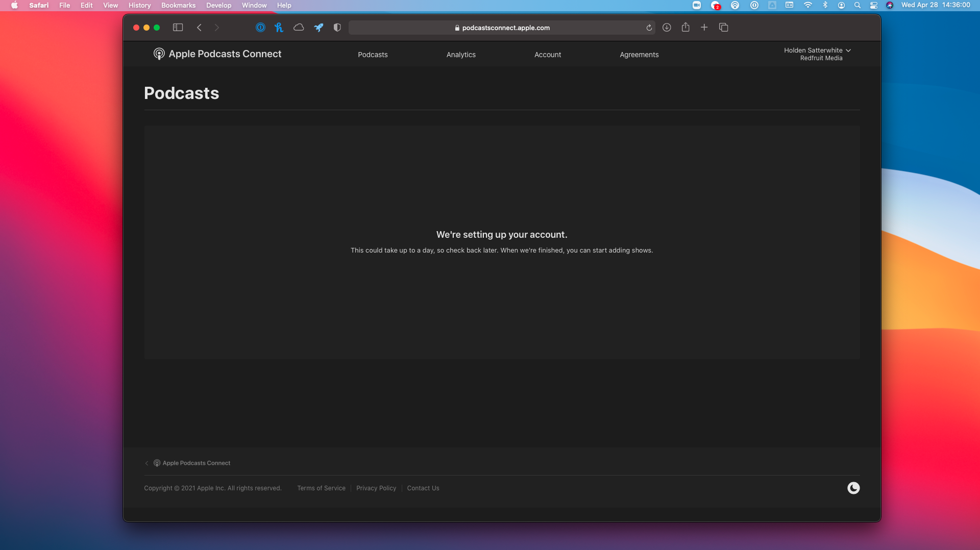
Task: Open the Help menu
Action: [x=284, y=5]
